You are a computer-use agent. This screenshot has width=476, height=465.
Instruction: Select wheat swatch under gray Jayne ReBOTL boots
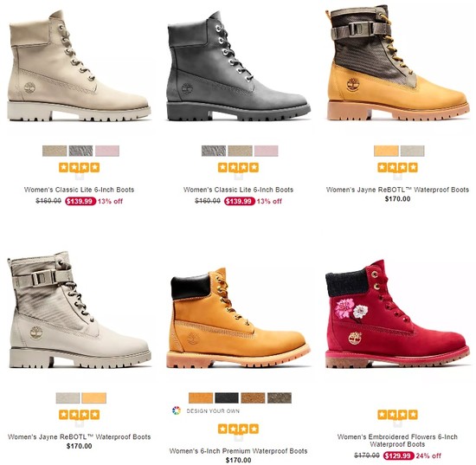point(94,397)
